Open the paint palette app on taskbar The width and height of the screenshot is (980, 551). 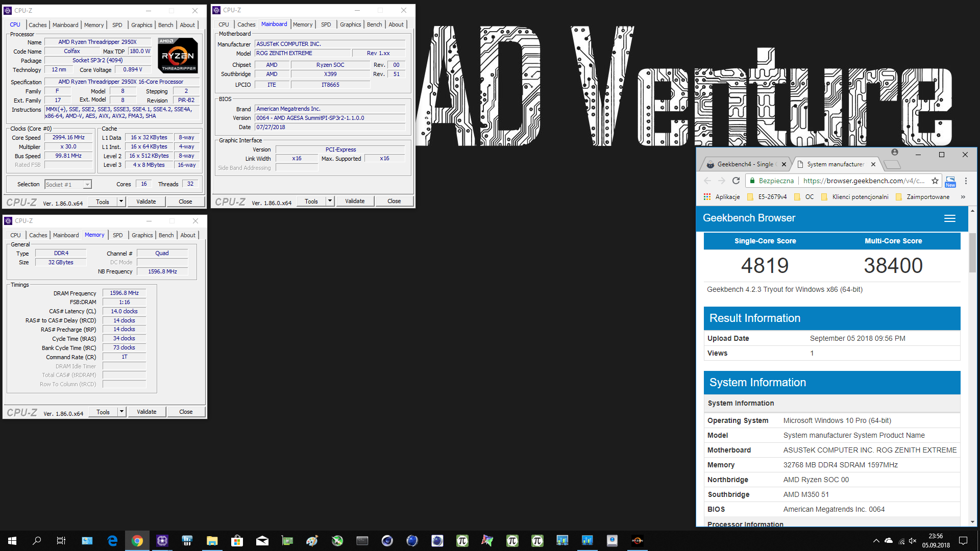(312, 541)
